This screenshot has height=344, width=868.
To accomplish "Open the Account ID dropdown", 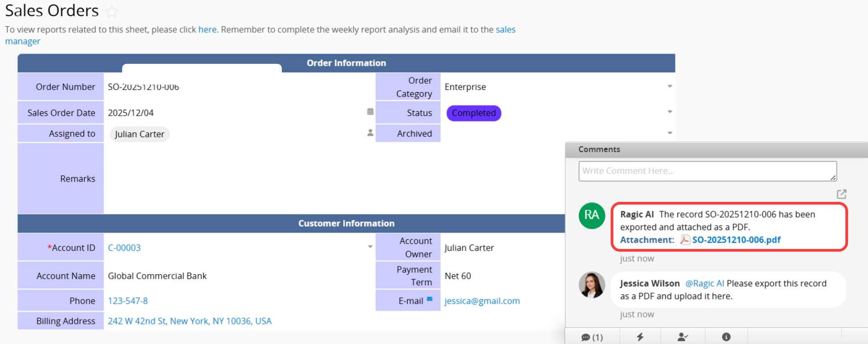I will pos(370,247).
